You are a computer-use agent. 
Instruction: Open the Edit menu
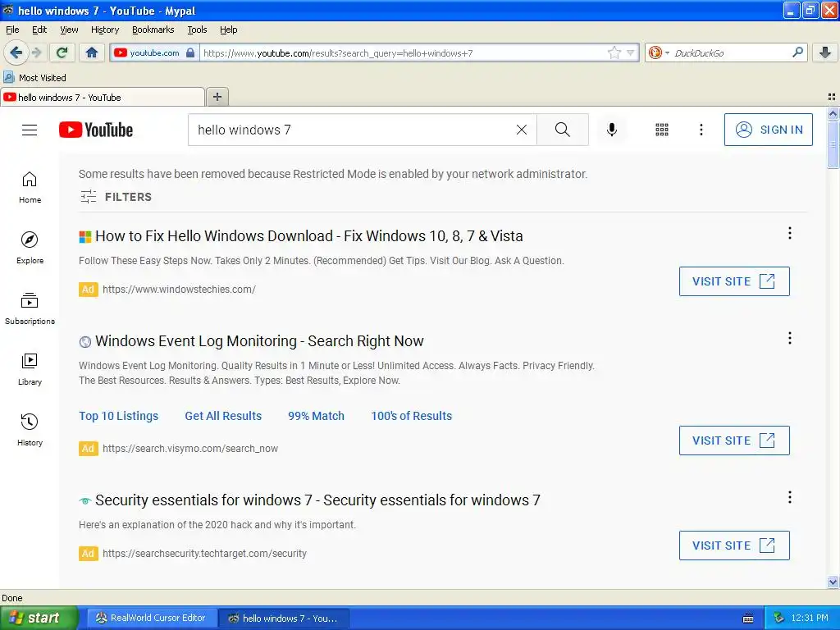click(x=39, y=30)
